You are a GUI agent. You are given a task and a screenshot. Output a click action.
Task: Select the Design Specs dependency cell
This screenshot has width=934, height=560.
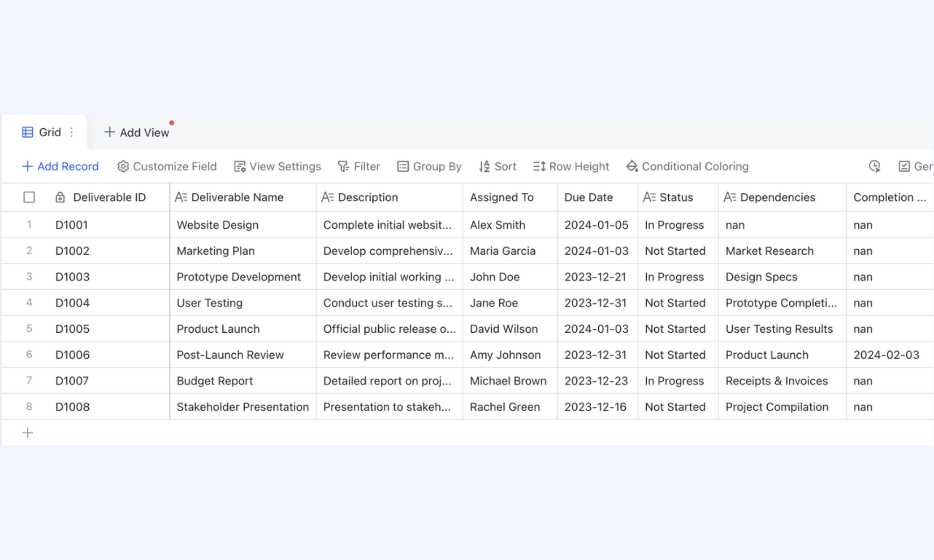tap(782, 277)
